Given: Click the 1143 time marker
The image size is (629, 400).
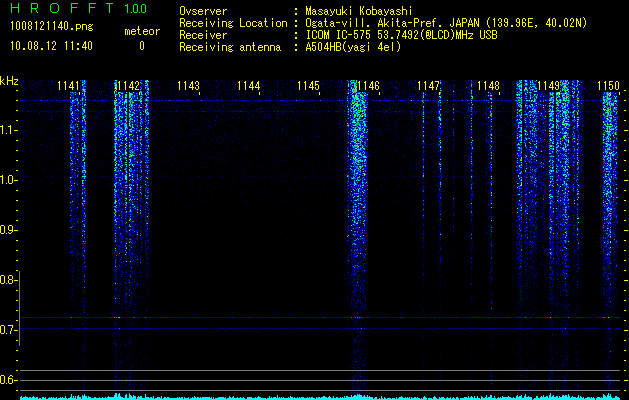Looking at the screenshot, I should (x=188, y=86).
